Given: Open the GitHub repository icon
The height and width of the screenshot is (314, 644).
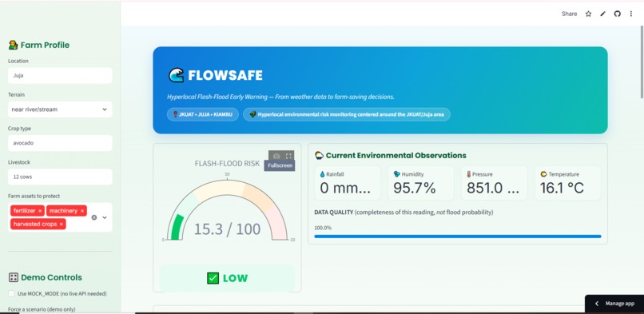Looking at the screenshot, I should coord(618,14).
